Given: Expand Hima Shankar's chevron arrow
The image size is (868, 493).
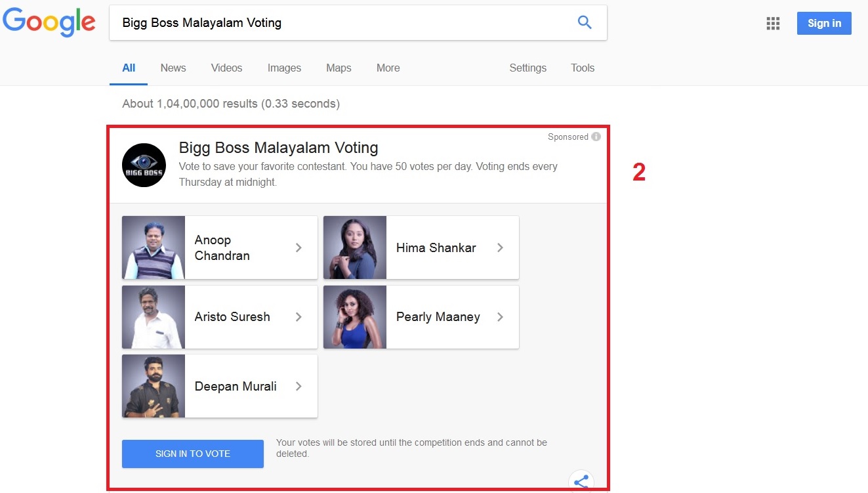Looking at the screenshot, I should coord(500,247).
